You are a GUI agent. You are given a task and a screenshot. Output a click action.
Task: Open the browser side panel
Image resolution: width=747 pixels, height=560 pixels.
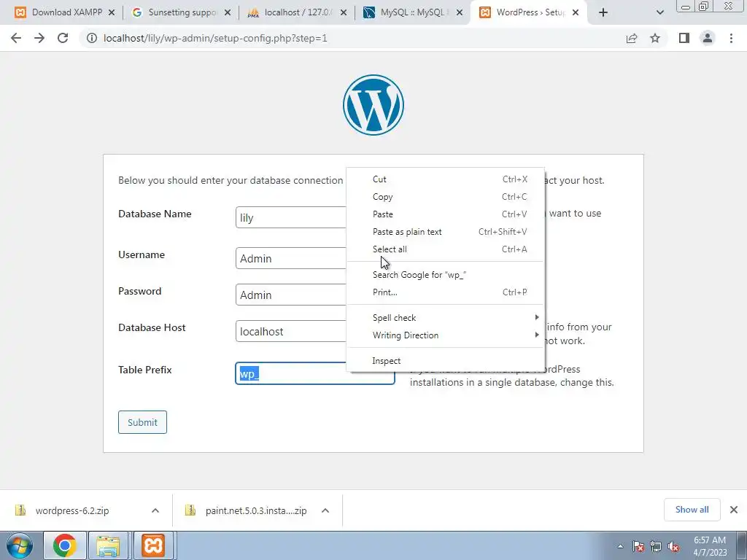tap(684, 38)
